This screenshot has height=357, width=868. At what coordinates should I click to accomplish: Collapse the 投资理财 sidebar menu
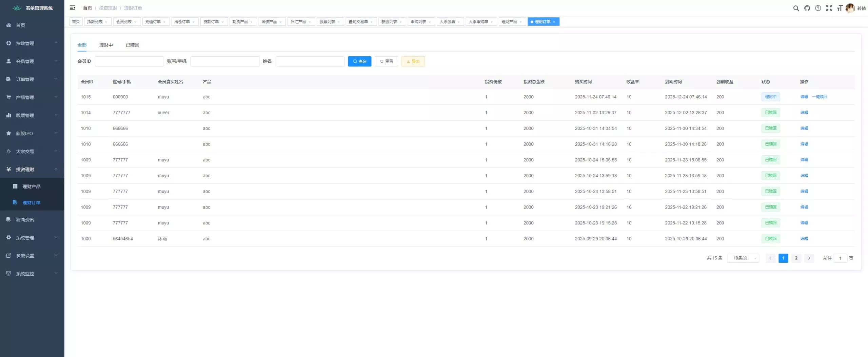coord(32,169)
